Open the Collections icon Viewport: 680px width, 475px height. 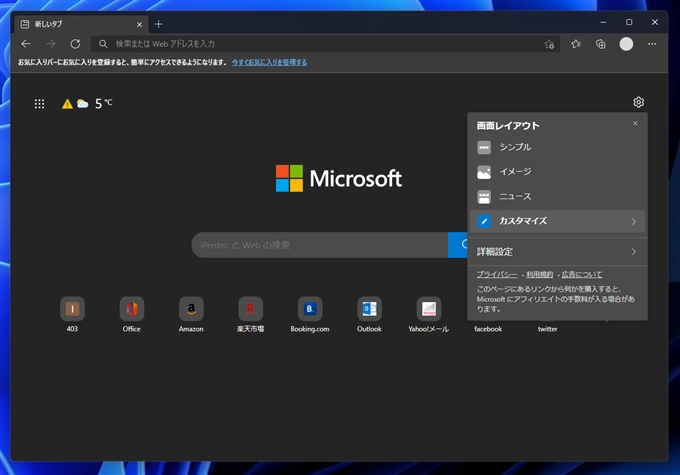point(601,44)
